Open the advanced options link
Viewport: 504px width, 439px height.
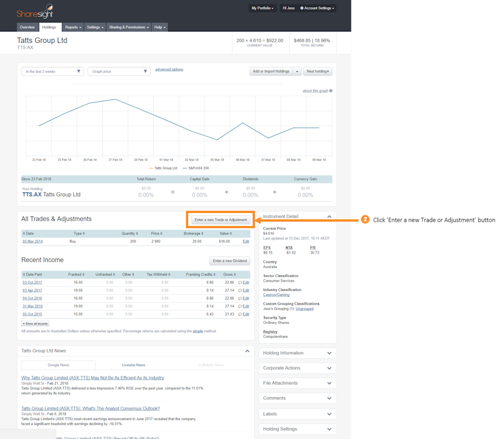click(x=169, y=69)
